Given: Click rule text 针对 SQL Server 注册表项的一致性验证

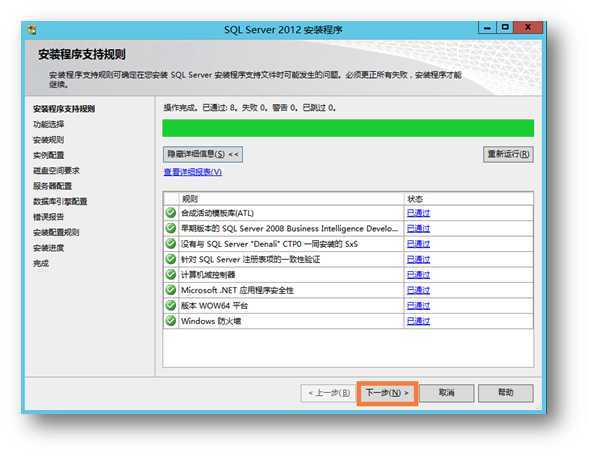Looking at the screenshot, I should click(x=251, y=259).
